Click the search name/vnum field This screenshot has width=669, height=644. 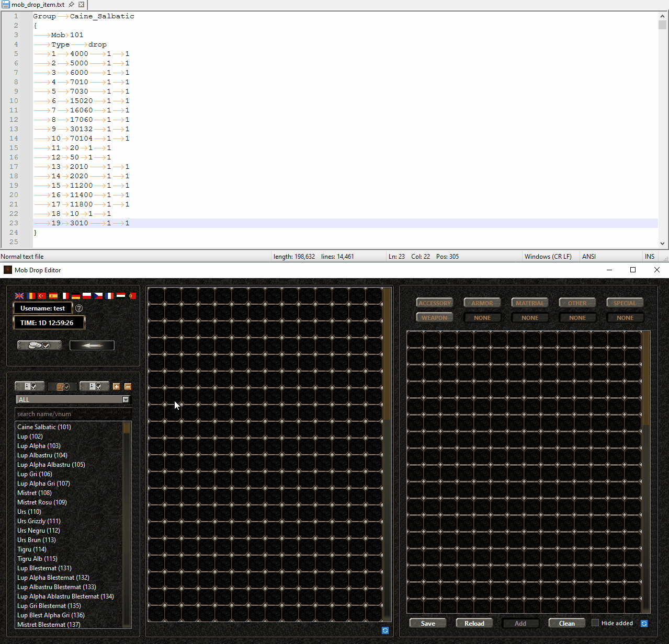tap(73, 414)
